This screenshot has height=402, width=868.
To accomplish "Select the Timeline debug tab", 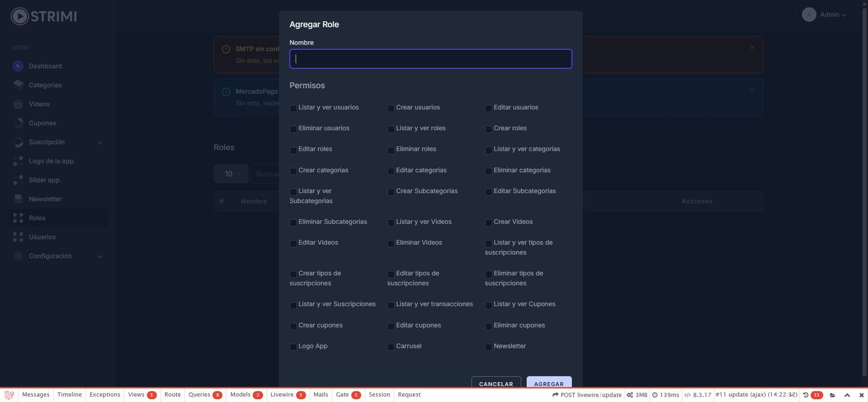I will (x=69, y=395).
